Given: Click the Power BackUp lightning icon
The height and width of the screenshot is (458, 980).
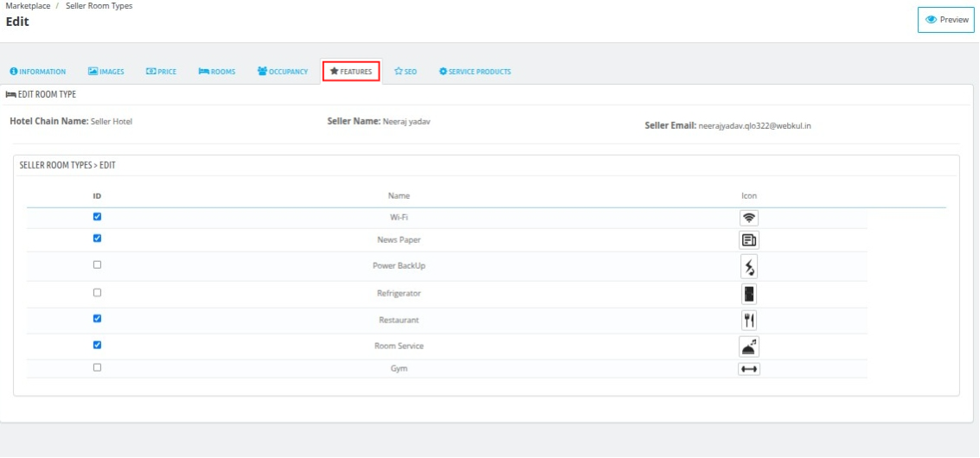Looking at the screenshot, I should (749, 266).
